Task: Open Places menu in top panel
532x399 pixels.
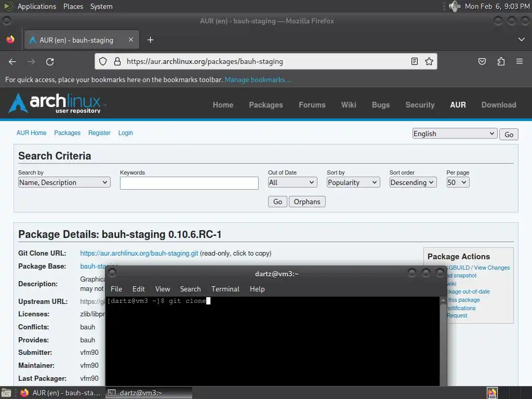Action: coord(73,6)
